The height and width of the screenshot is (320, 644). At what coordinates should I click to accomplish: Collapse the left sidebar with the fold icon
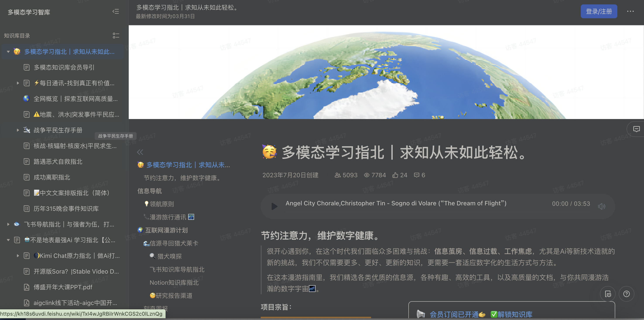pyautogui.click(x=115, y=12)
